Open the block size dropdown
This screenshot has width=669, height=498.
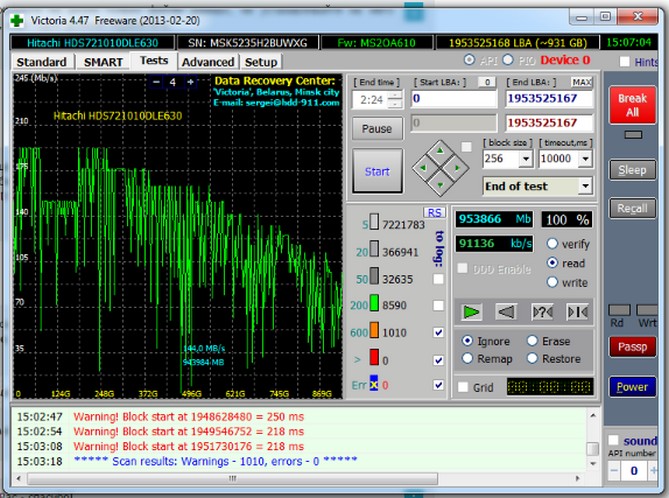(x=525, y=159)
